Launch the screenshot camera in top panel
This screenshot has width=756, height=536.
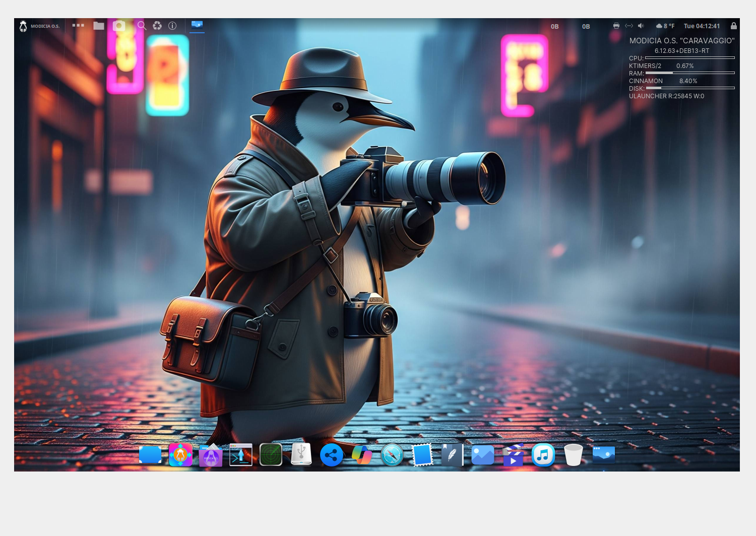pyautogui.click(x=119, y=26)
